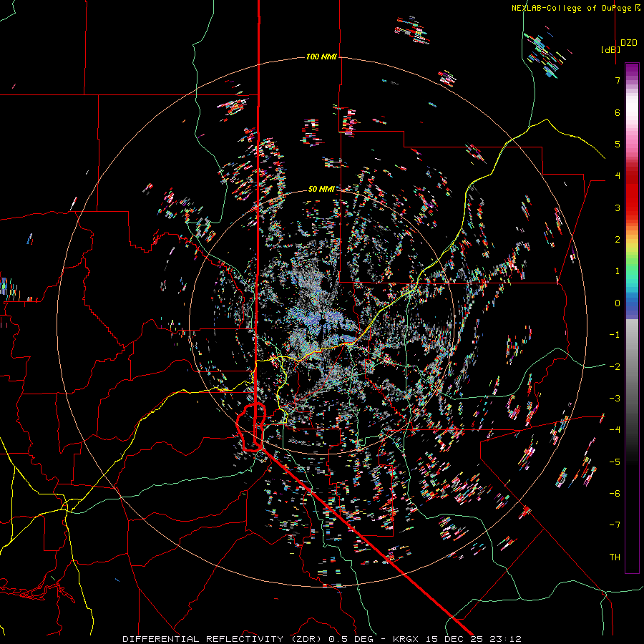The image size is (644, 644).
Task: Click the KRGX station identifier in caption
Action: tap(406, 639)
